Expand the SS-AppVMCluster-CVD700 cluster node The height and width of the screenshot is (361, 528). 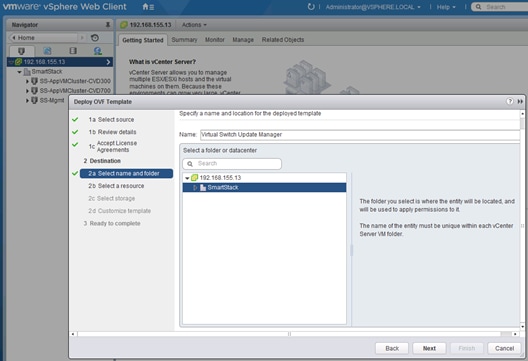pos(27,91)
